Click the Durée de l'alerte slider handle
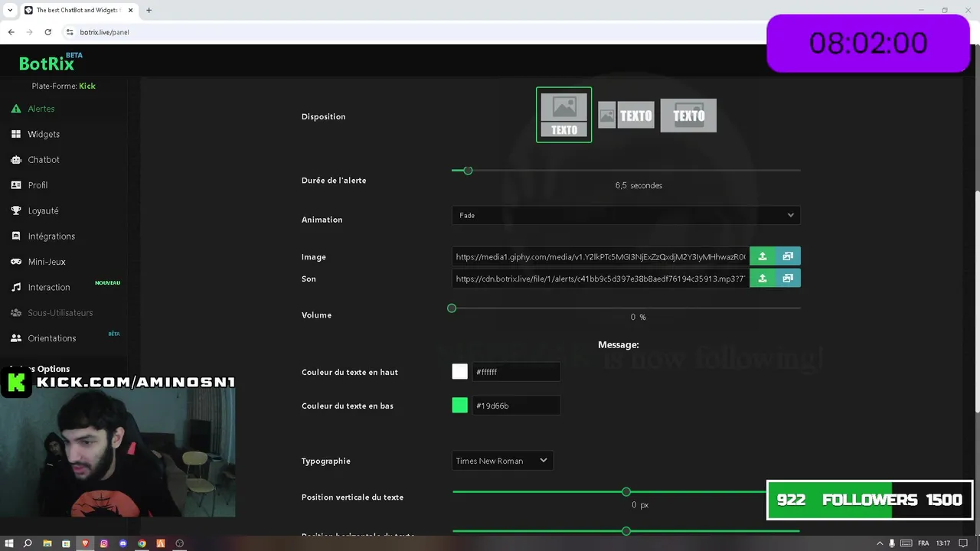This screenshot has height=551, width=980. [468, 170]
